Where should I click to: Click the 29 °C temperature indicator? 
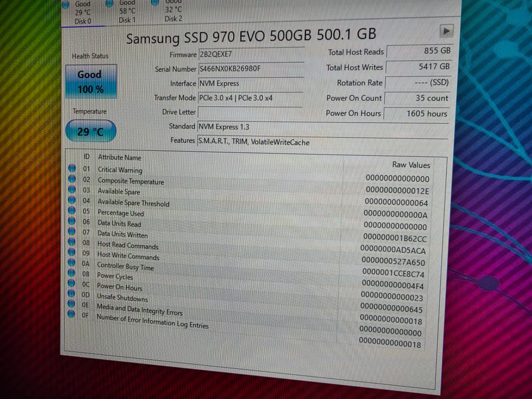(x=90, y=131)
